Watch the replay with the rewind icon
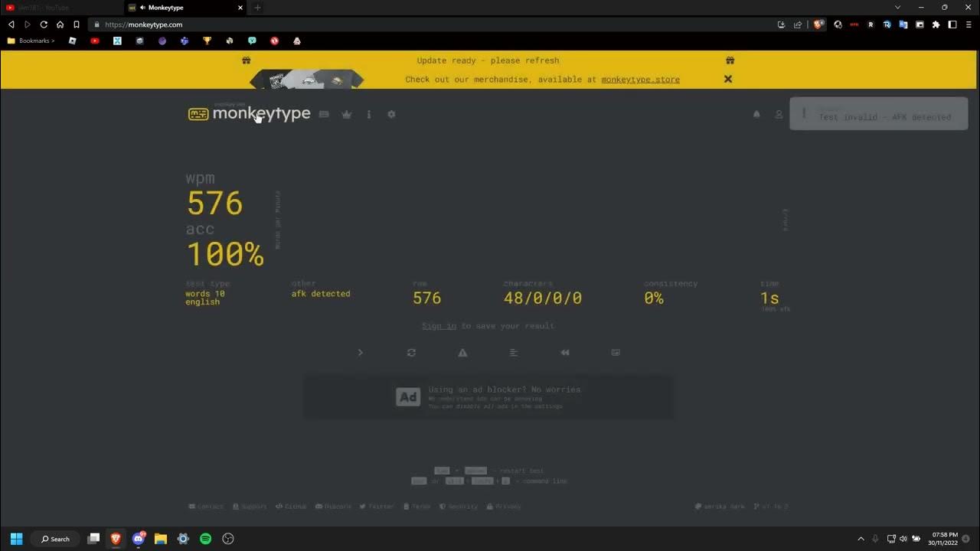This screenshot has height=551, width=980. click(x=565, y=353)
